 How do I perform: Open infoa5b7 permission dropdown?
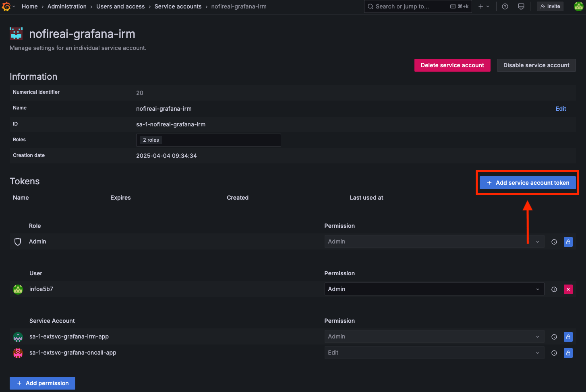(x=434, y=289)
